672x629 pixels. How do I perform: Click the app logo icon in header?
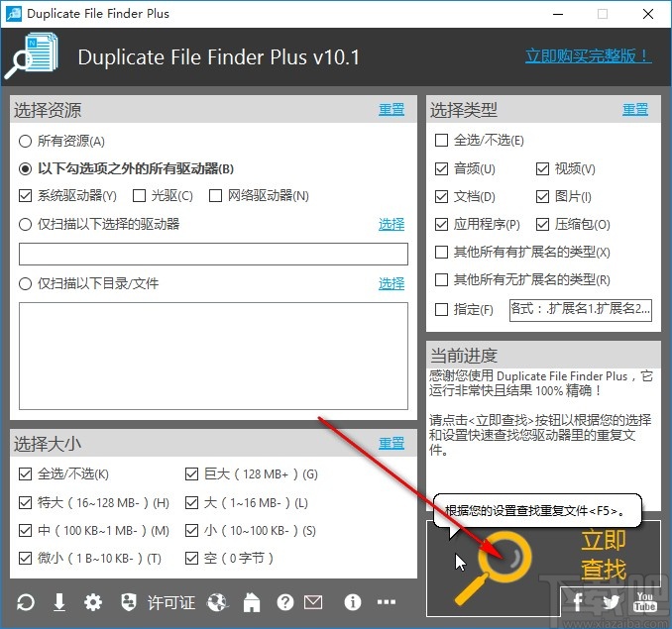click(32, 56)
